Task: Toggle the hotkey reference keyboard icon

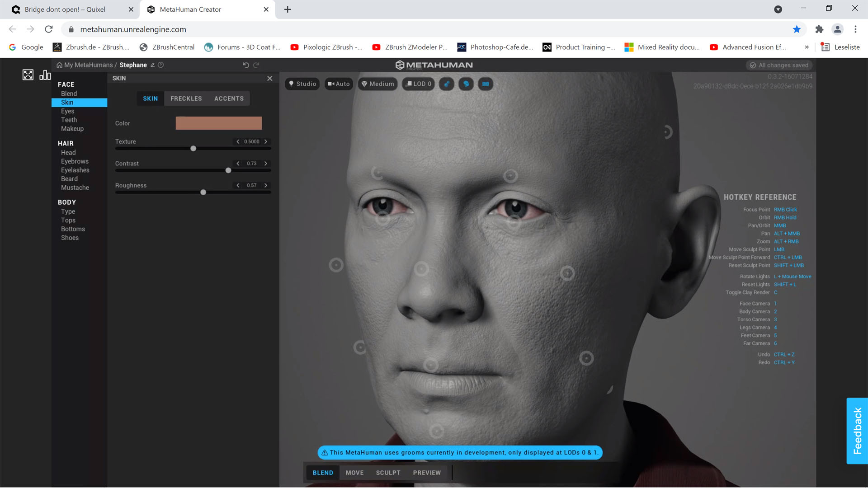Action: click(486, 84)
